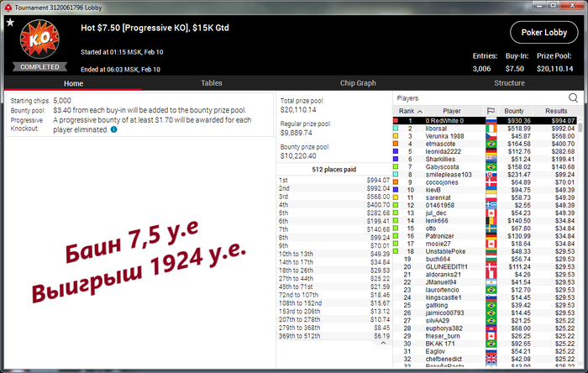
Task: Open the Chip Graph tab
Action: click(x=358, y=83)
